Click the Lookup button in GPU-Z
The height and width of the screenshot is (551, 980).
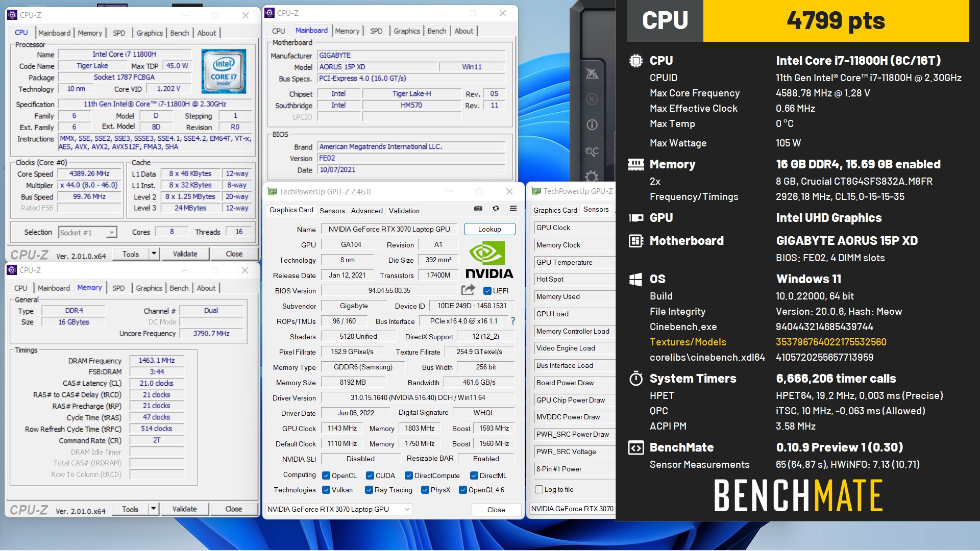pos(489,229)
